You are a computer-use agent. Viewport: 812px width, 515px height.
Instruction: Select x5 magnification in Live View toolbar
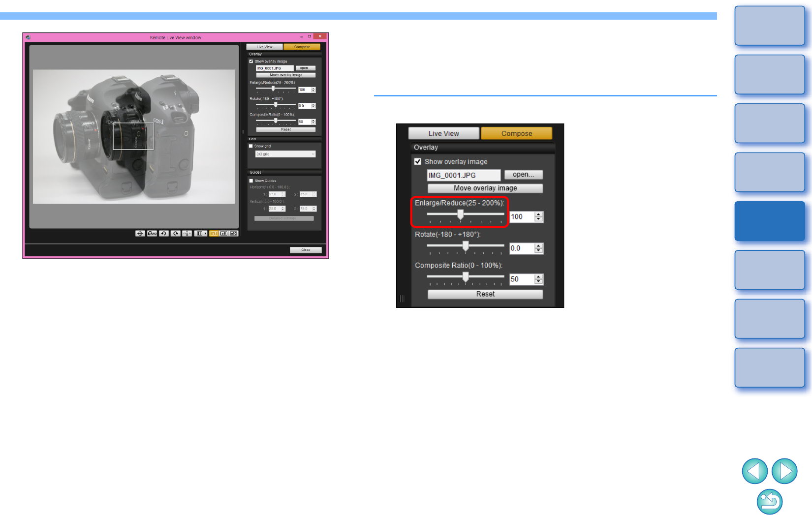click(x=224, y=234)
